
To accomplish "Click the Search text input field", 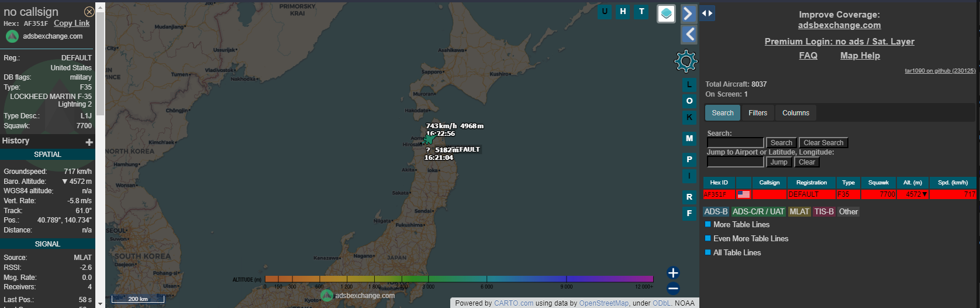I will [735, 143].
